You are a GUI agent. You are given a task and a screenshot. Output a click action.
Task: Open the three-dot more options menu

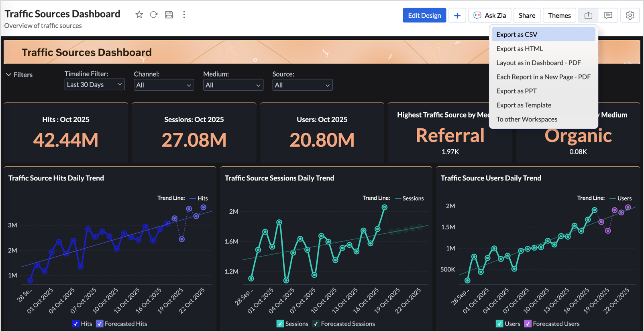click(x=184, y=15)
